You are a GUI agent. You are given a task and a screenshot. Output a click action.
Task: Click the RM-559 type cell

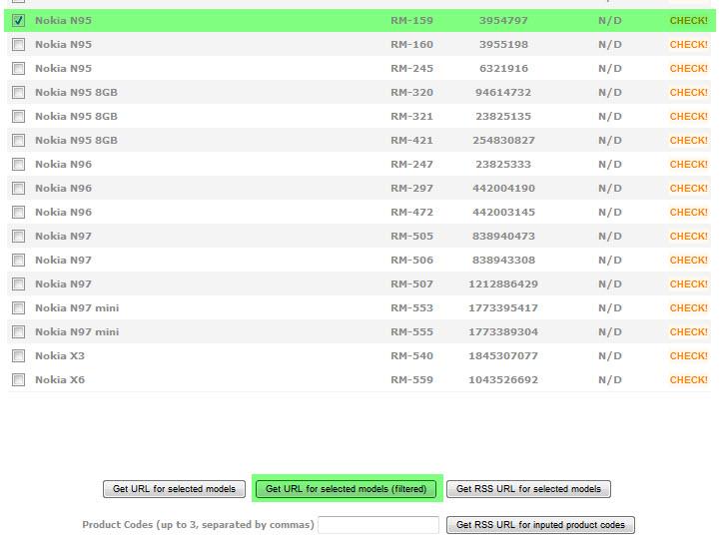click(x=411, y=380)
